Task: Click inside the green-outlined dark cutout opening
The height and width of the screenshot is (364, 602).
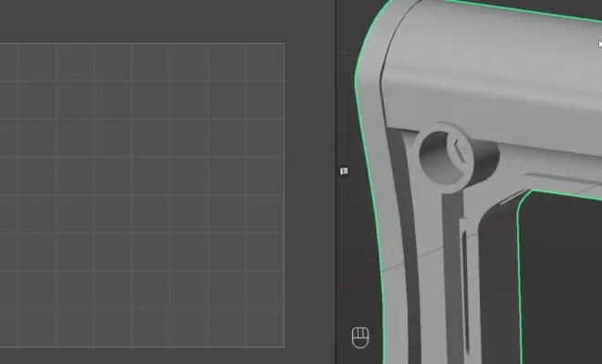Action: pyautogui.click(x=561, y=276)
